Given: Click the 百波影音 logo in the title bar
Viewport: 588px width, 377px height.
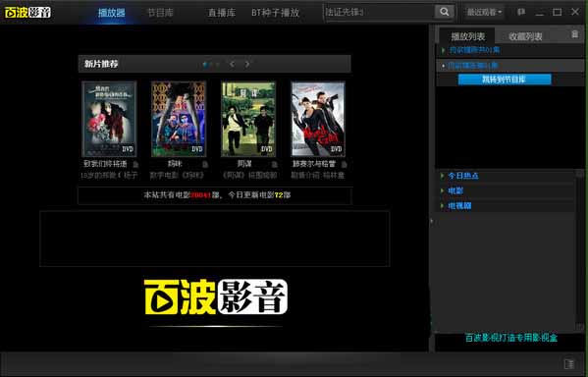Looking at the screenshot, I should pos(27,13).
